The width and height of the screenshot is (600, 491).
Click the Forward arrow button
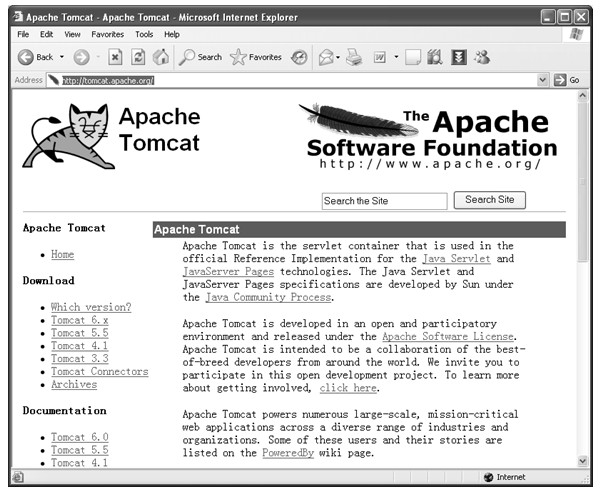click(81, 57)
